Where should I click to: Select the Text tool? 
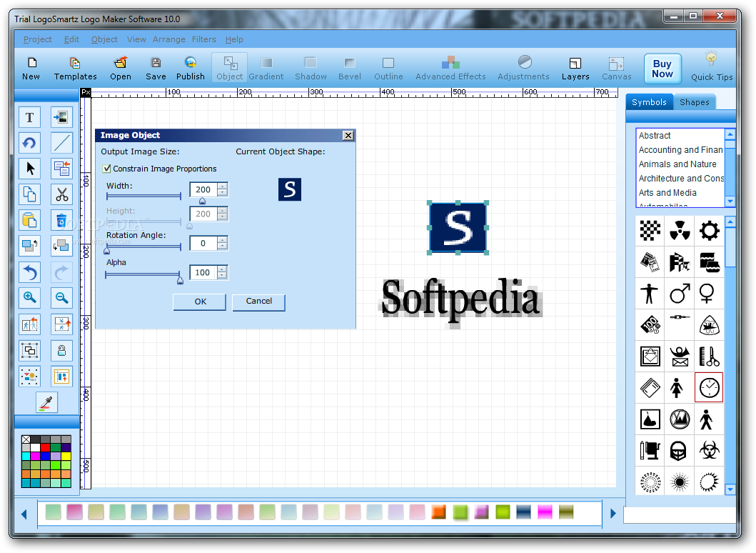(29, 117)
